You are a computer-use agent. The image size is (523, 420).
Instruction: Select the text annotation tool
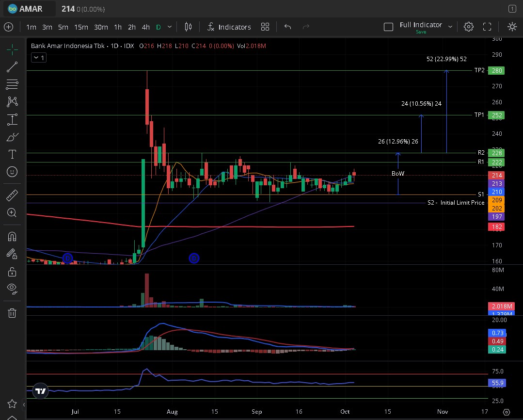pyautogui.click(x=13, y=155)
